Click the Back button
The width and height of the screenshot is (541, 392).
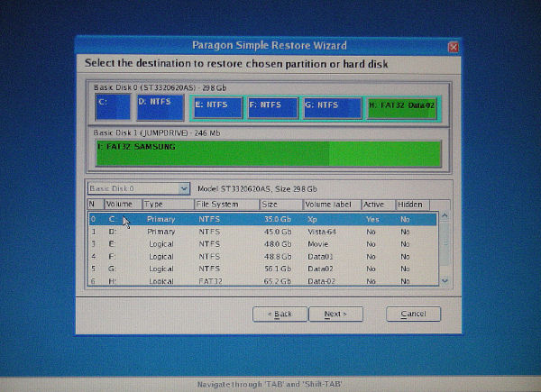[x=279, y=314]
